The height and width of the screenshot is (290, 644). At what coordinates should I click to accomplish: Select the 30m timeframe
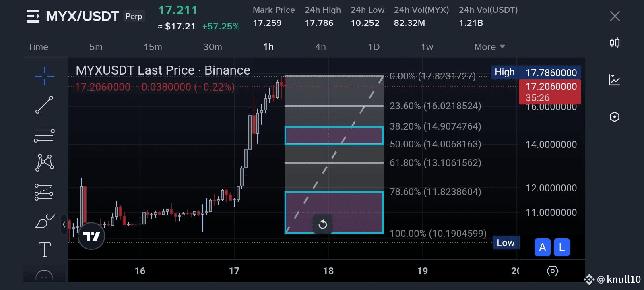tap(213, 47)
